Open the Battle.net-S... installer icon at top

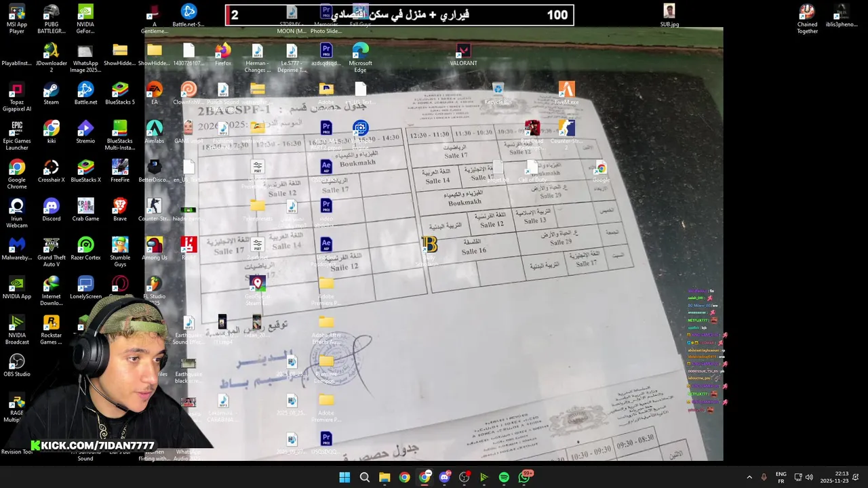189,16
